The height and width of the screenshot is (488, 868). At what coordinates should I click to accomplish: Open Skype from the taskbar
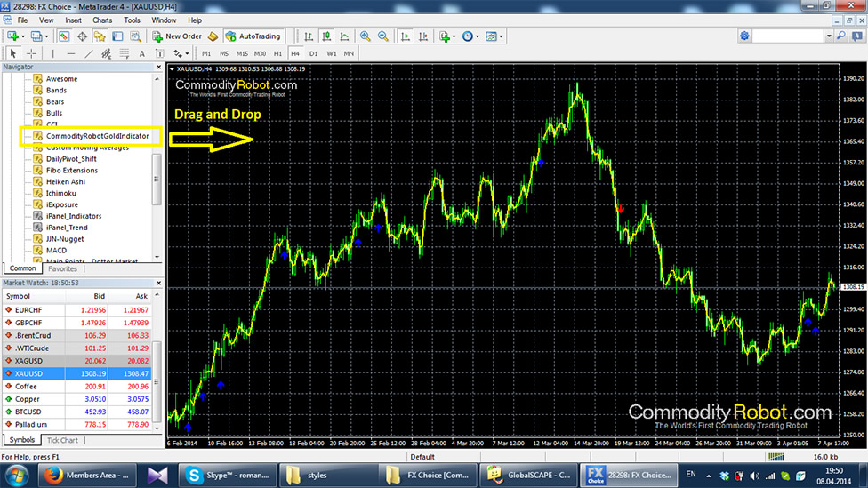coord(228,476)
